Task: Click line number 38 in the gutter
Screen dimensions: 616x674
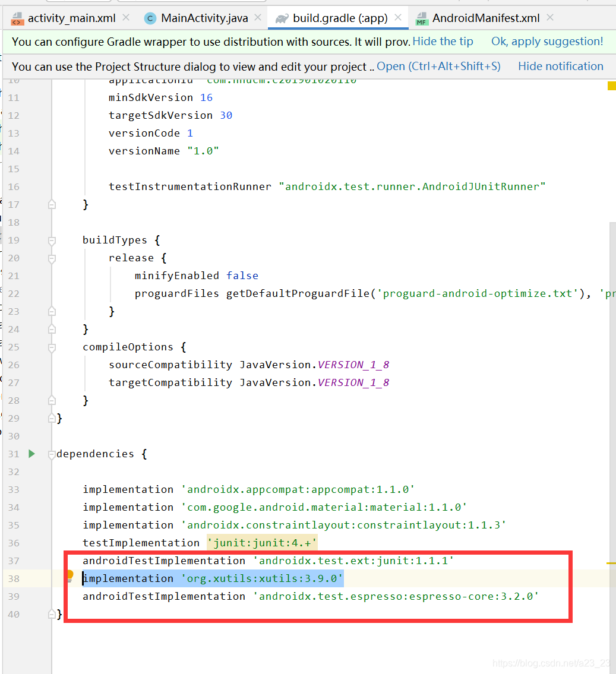Action: pyautogui.click(x=14, y=578)
